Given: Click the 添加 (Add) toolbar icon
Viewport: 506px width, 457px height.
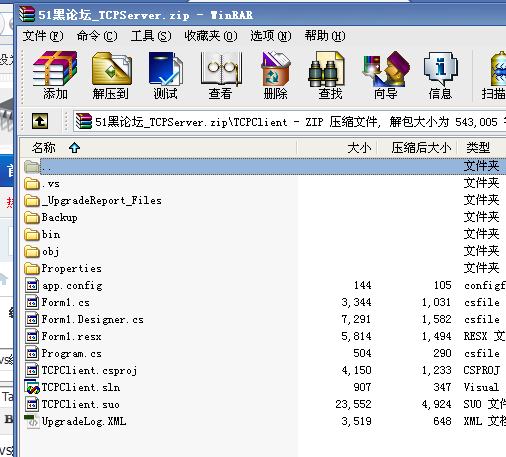Looking at the screenshot, I should pyautogui.click(x=55, y=75).
